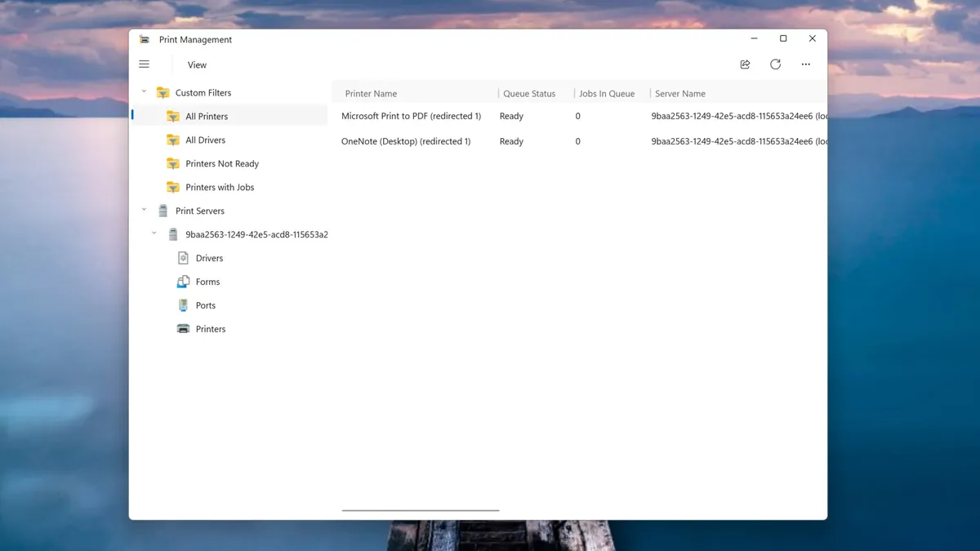Click the Print Management app icon in title bar
The width and height of the screenshot is (980, 551).
(145, 39)
